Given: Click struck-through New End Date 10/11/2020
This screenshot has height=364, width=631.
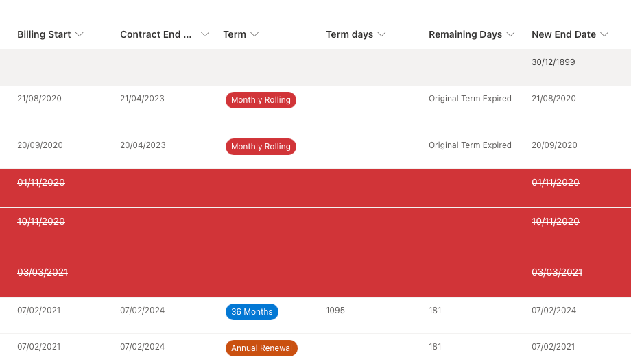Looking at the screenshot, I should pyautogui.click(x=556, y=221).
